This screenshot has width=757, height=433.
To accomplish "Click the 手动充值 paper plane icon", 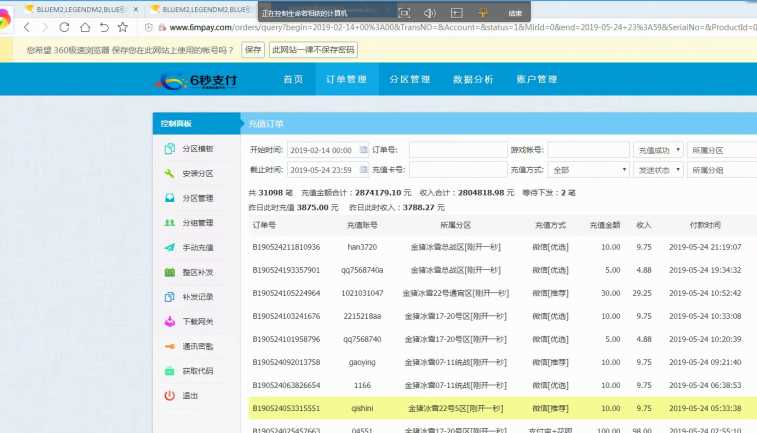I will pos(169,247).
